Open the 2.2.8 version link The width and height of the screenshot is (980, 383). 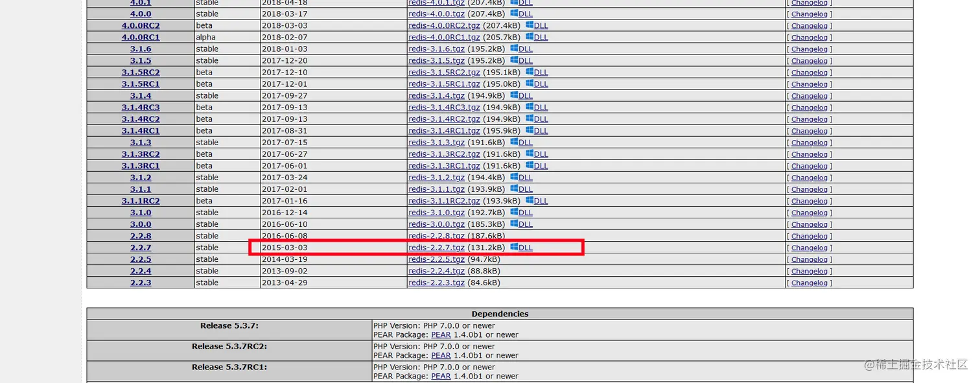141,236
